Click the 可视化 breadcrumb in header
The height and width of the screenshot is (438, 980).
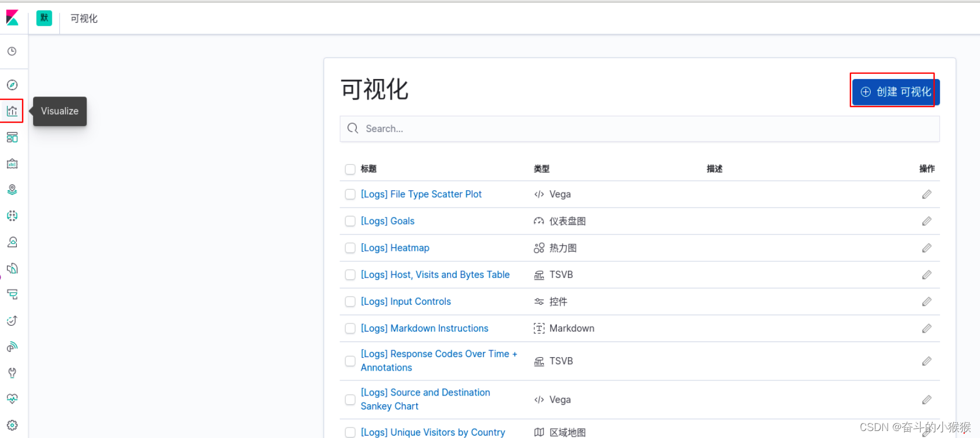(x=84, y=19)
